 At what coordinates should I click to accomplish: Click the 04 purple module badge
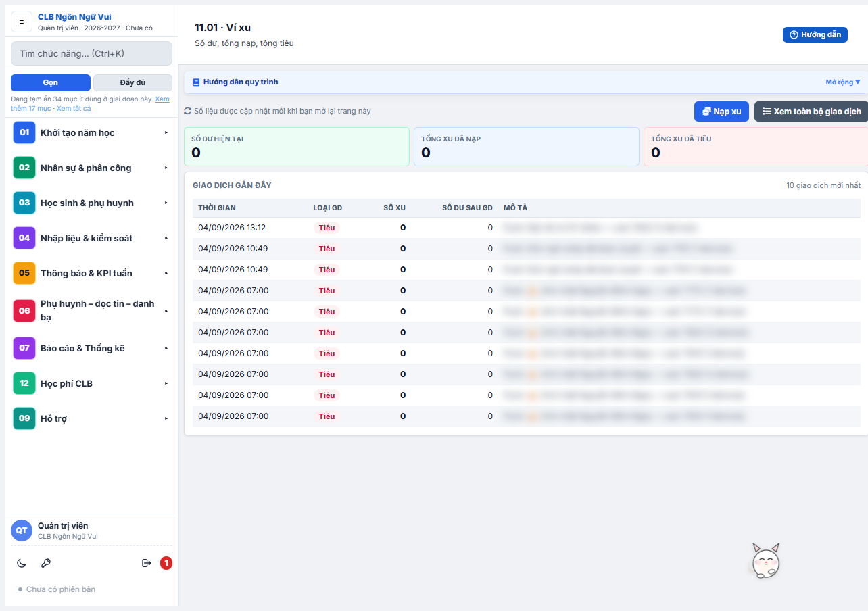[24, 238]
